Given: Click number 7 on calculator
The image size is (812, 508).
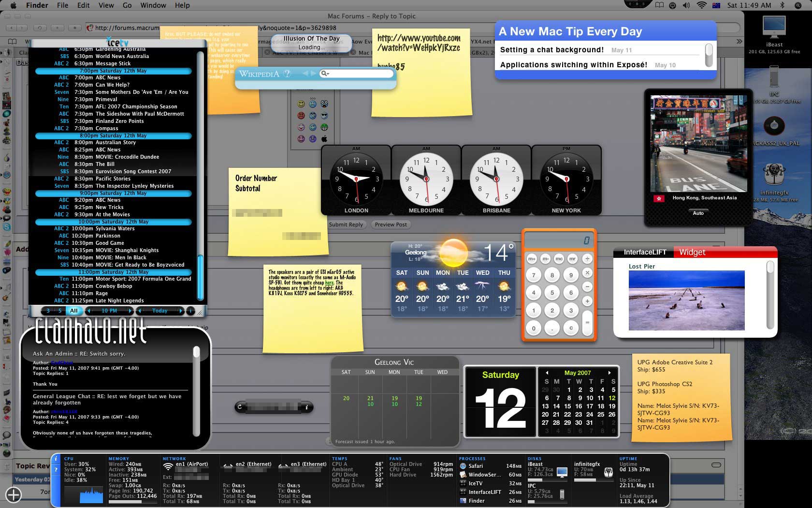Looking at the screenshot, I should click(x=534, y=275).
